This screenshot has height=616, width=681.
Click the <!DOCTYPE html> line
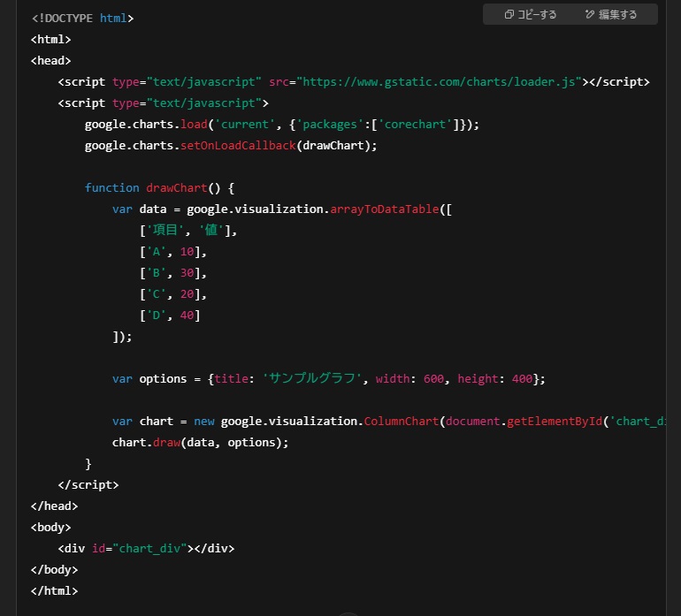click(82, 19)
